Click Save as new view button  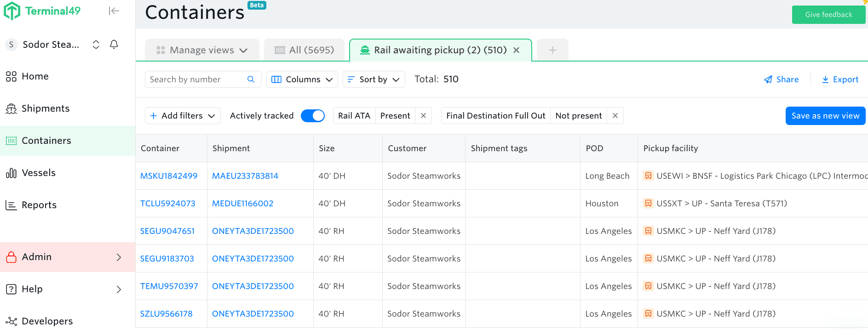(x=825, y=116)
